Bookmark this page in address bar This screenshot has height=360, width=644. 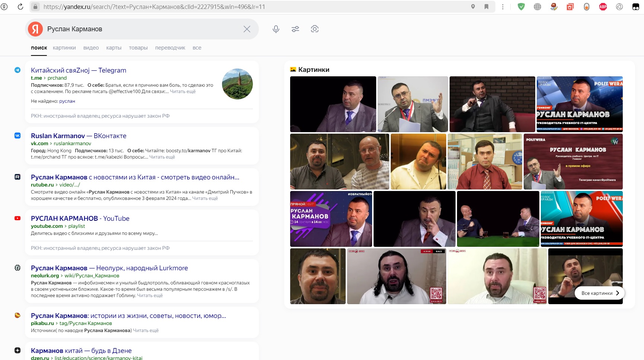pyautogui.click(x=486, y=7)
